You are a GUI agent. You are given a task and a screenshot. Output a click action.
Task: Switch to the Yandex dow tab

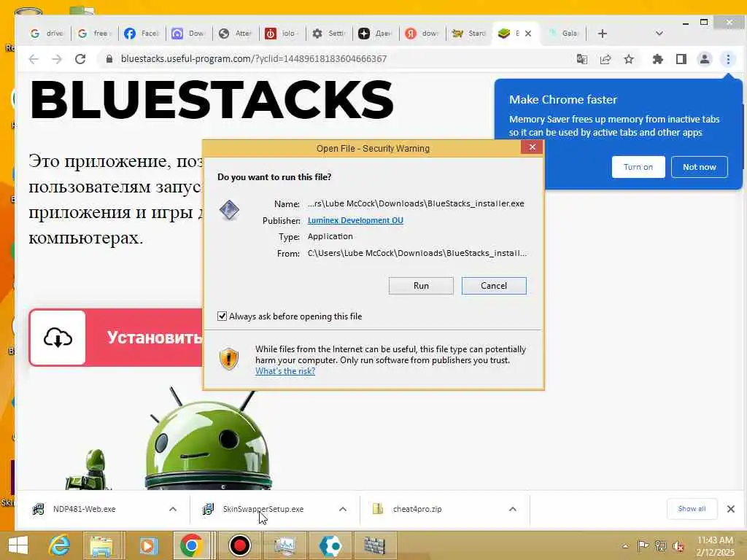point(422,34)
